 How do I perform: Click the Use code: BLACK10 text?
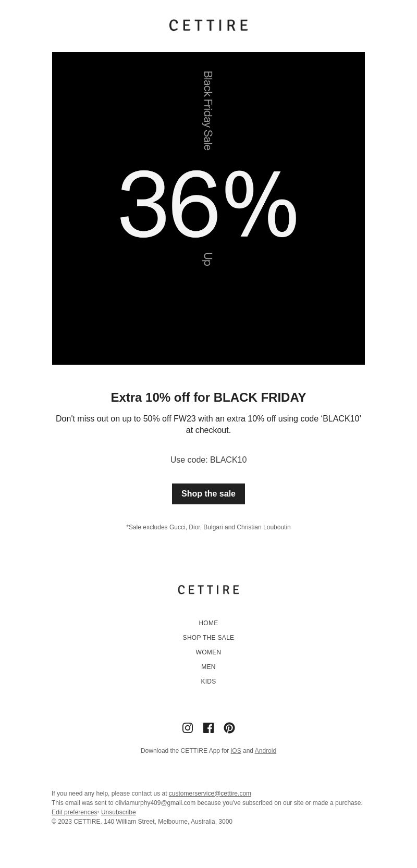click(x=208, y=460)
